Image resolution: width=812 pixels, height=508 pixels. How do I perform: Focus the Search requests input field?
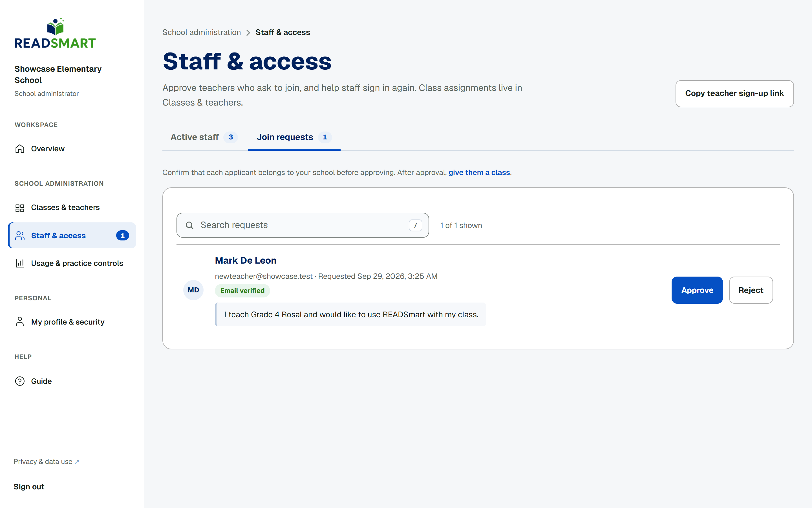pyautogui.click(x=303, y=225)
